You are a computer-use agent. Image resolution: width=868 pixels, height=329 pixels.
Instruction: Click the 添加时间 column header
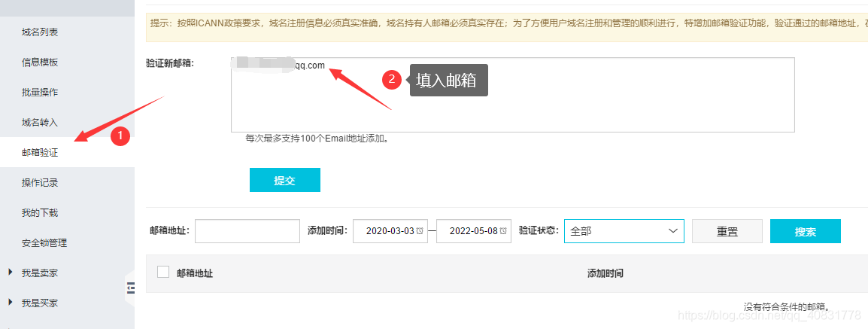click(x=605, y=273)
